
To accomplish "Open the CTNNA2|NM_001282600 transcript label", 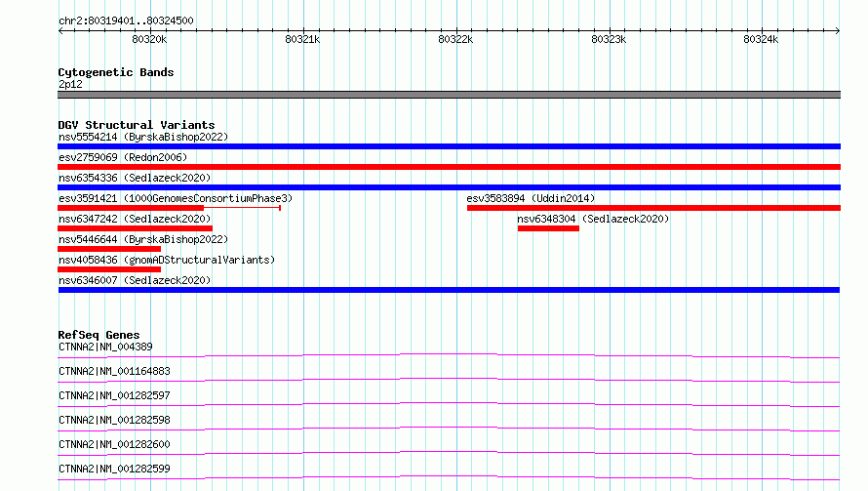I will [114, 444].
